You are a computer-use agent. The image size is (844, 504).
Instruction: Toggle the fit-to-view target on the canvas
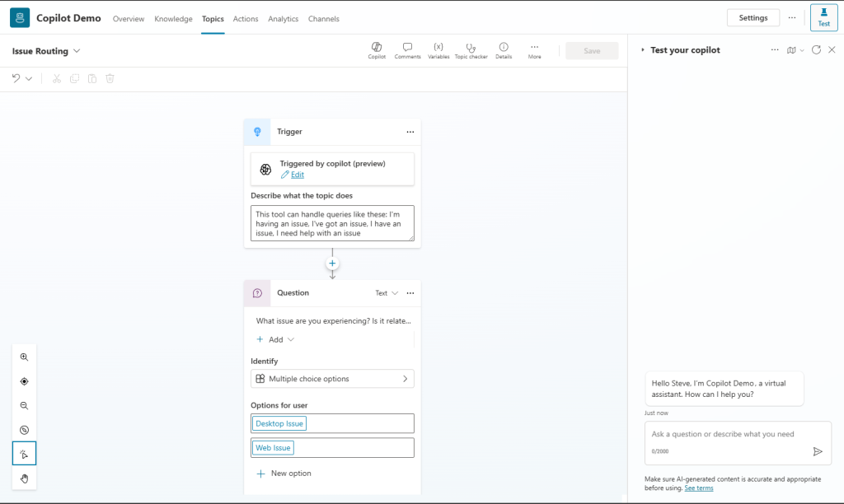pos(24,380)
